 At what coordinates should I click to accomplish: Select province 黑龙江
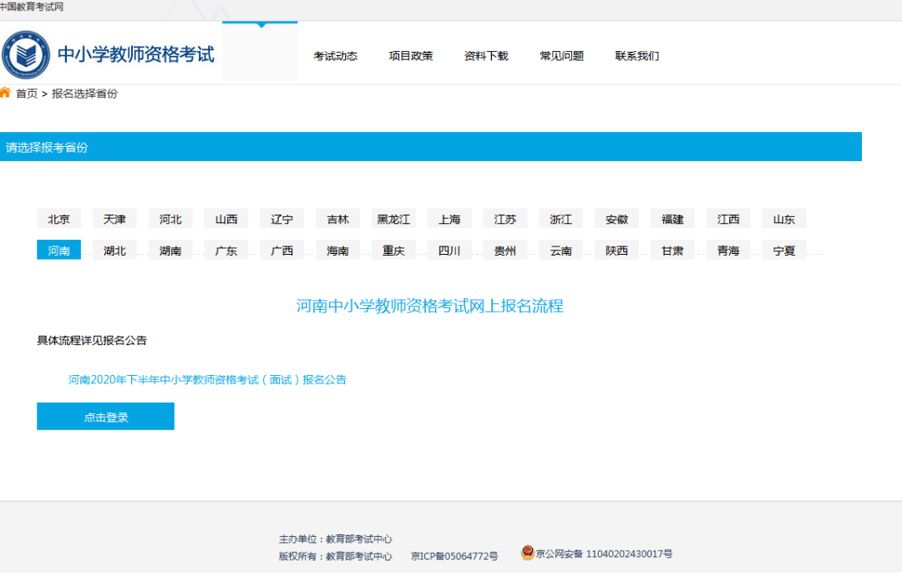pyautogui.click(x=393, y=219)
